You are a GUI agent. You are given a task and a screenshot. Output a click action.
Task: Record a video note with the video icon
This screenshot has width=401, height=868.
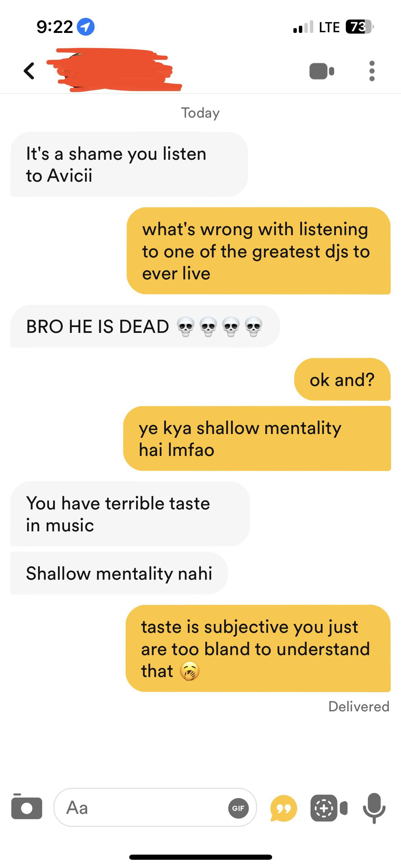[x=329, y=808]
